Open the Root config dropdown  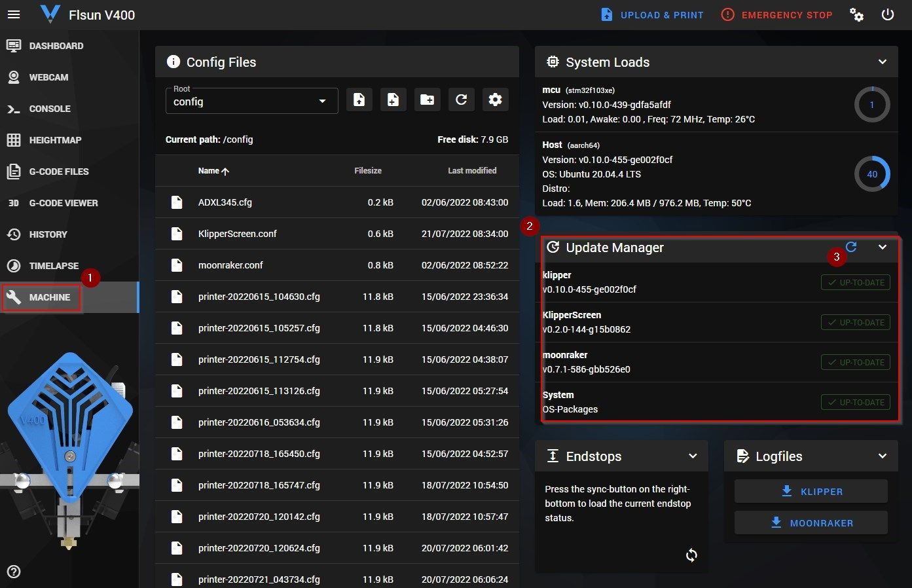click(x=252, y=101)
